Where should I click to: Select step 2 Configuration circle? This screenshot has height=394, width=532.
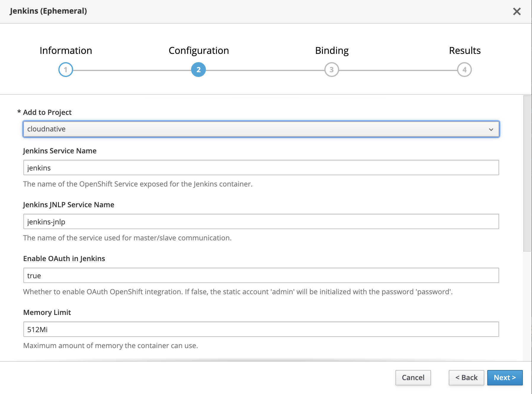(198, 70)
